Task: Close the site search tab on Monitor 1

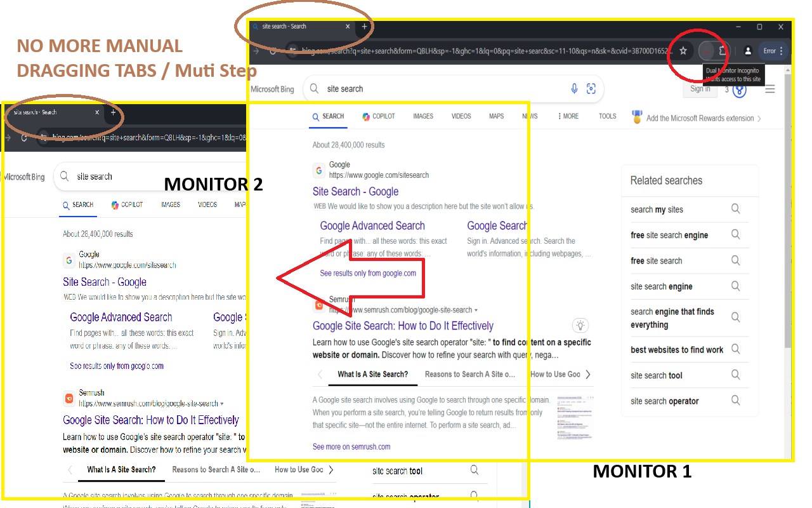Action: tap(348, 27)
